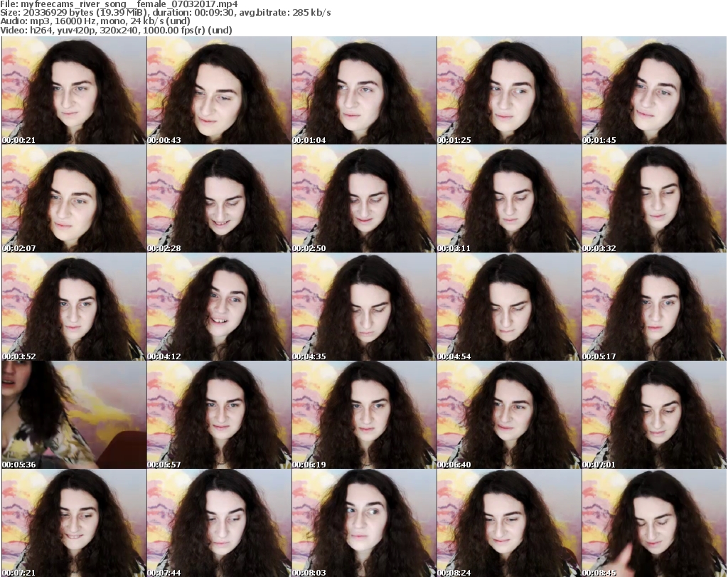Click the 'Size: 20336929 bytes' line
728x577 pixels.
click(165, 13)
